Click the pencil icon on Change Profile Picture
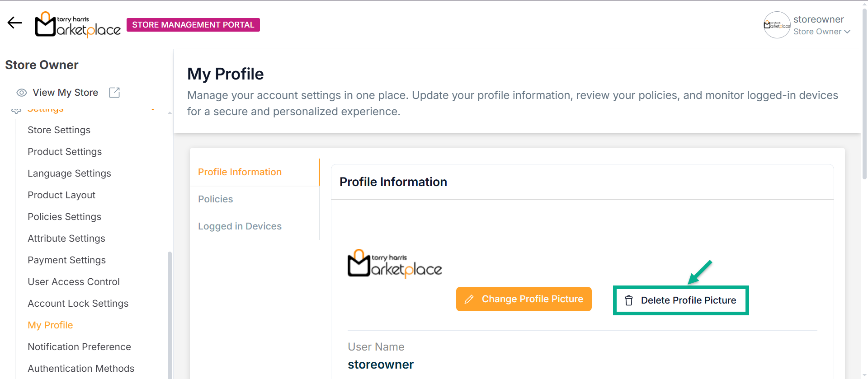Image resolution: width=868 pixels, height=379 pixels. point(469,299)
